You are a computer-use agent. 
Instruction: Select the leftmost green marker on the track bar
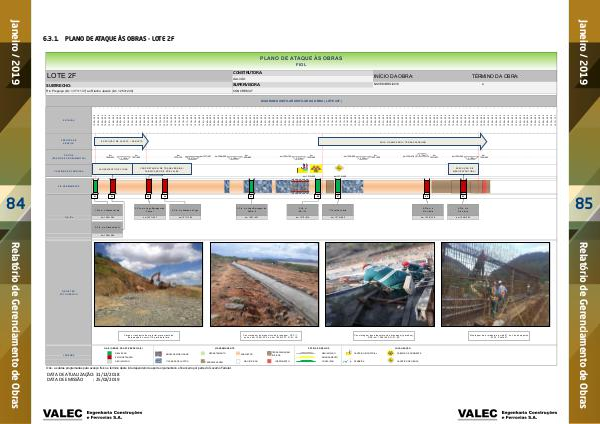[x=96, y=185]
